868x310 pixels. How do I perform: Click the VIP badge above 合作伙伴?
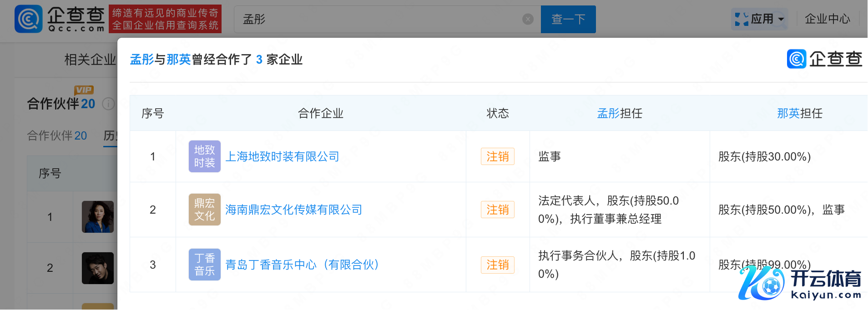pyautogui.click(x=84, y=90)
